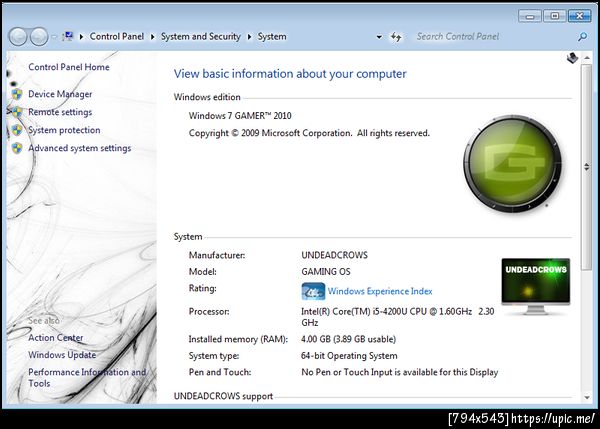Click the magnifier search icon
Image resolution: width=600 pixels, height=429 pixels.
click(x=582, y=37)
